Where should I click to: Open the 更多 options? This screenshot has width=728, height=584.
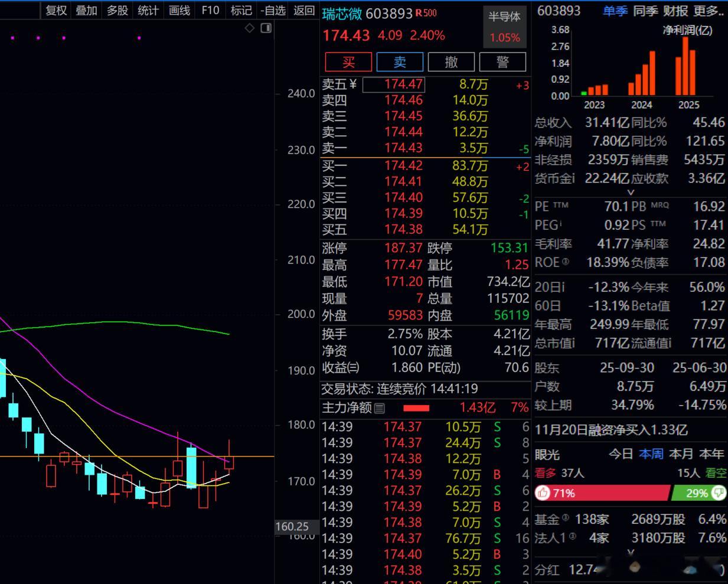tap(709, 11)
